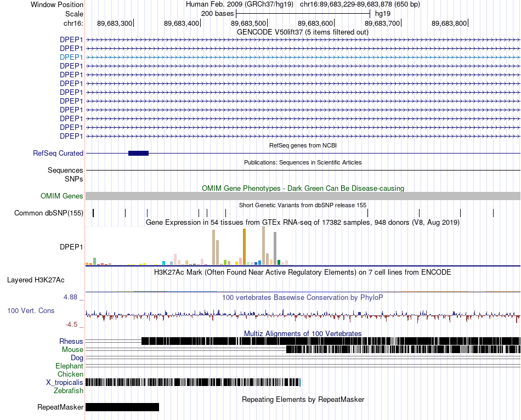Click the Mouse species label
This screenshot has width=521, height=420.
click(x=72, y=350)
